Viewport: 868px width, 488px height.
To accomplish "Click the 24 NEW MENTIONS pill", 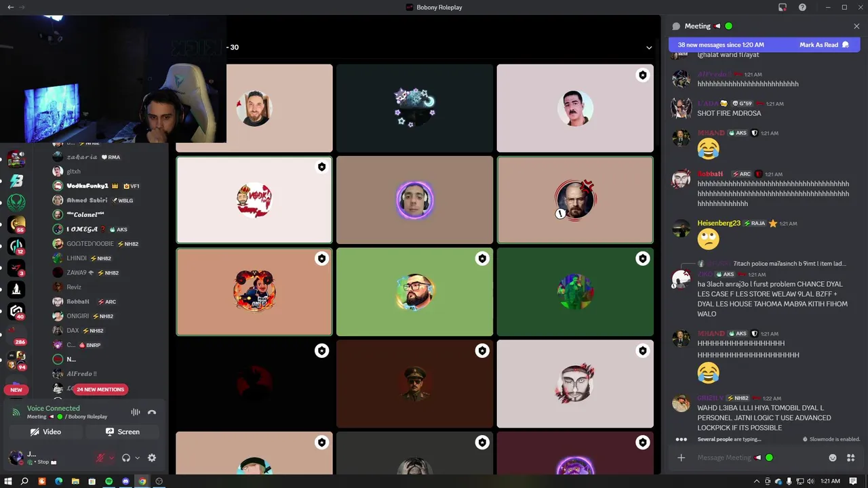I will [x=100, y=390].
